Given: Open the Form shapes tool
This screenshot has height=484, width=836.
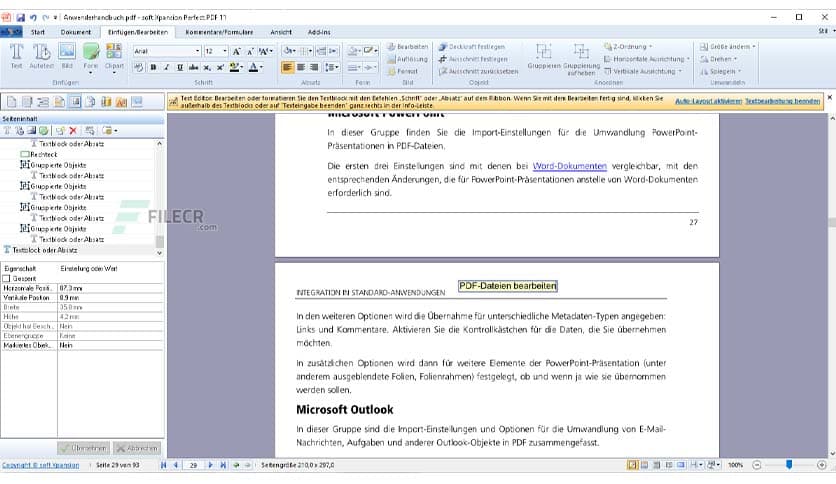Looking at the screenshot, I should (91, 58).
